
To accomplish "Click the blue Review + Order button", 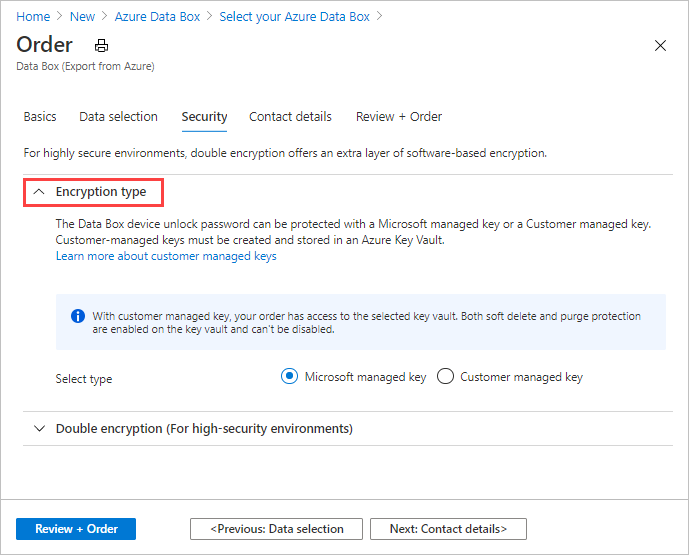I will coord(76,529).
